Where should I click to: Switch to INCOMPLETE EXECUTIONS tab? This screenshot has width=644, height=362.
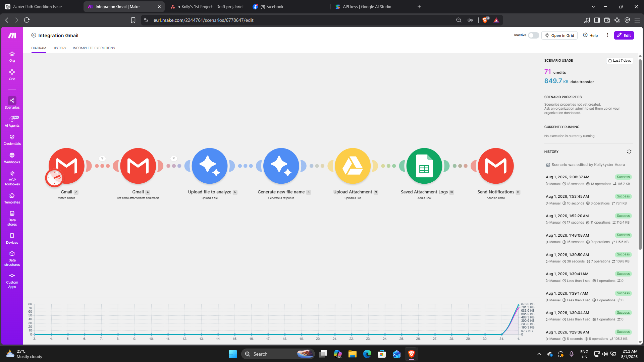click(x=94, y=48)
